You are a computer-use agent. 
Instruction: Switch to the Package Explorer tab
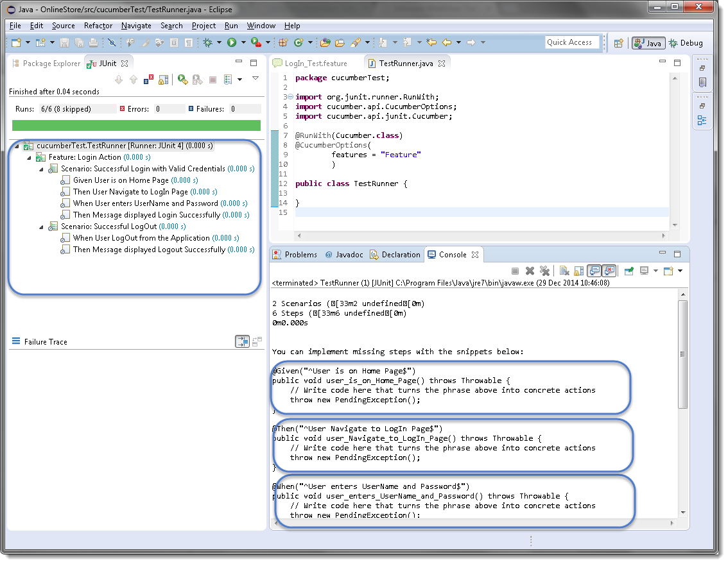(46, 64)
